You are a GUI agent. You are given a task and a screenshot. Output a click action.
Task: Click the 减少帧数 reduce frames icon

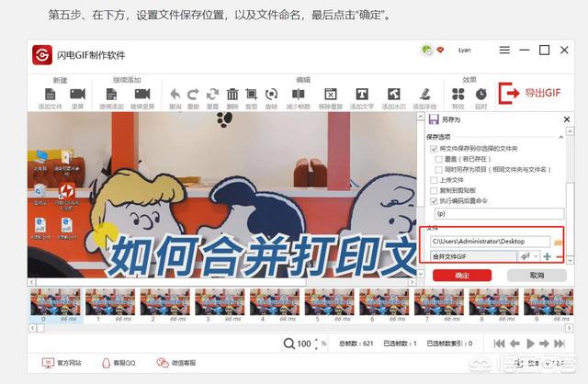[x=298, y=94]
